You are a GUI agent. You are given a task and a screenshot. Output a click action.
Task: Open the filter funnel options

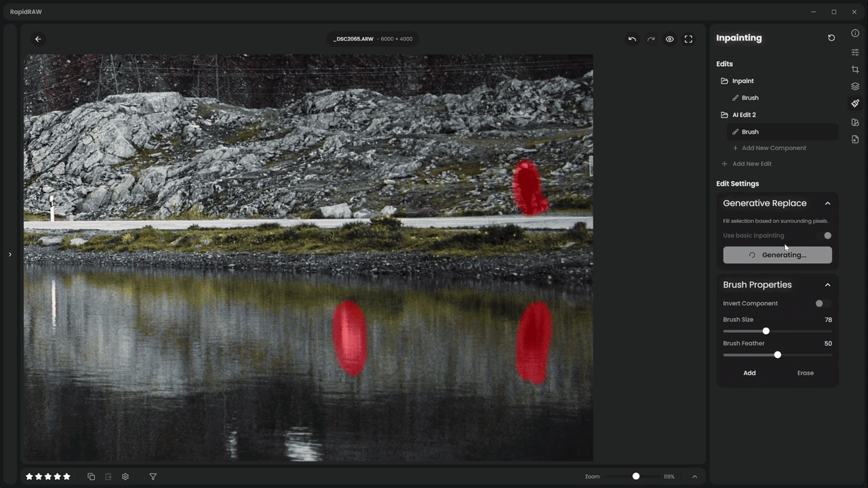point(153,476)
